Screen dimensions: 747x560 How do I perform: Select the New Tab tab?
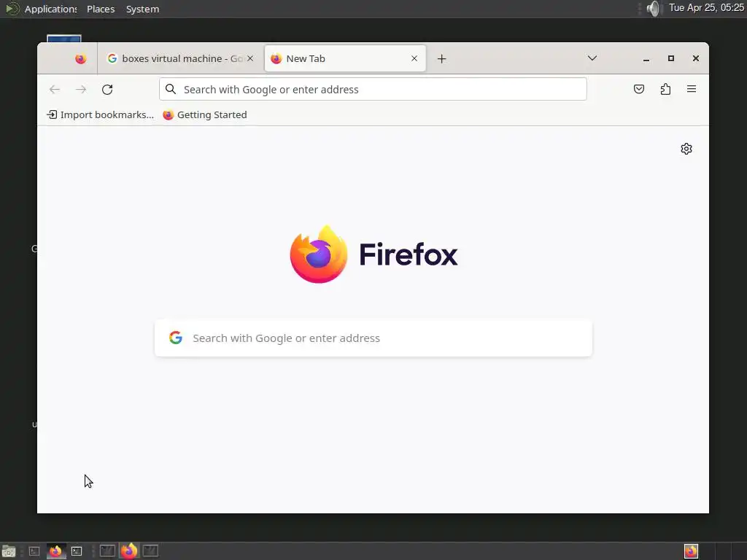(x=345, y=58)
